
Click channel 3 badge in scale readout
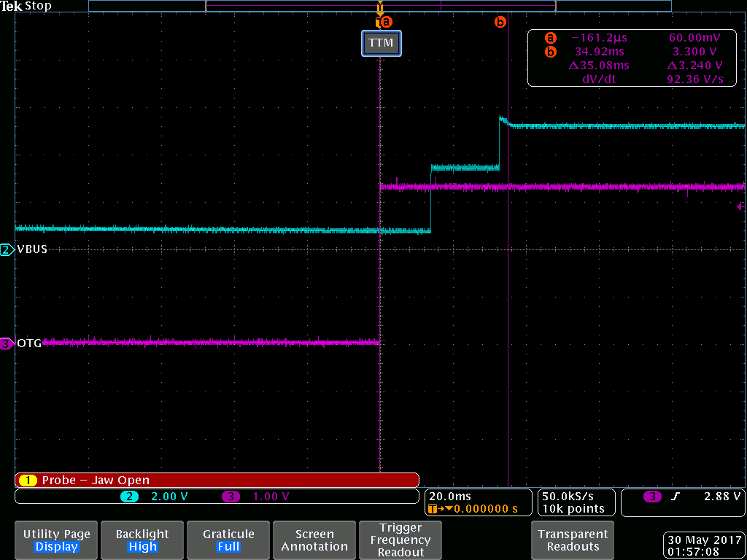(x=231, y=496)
